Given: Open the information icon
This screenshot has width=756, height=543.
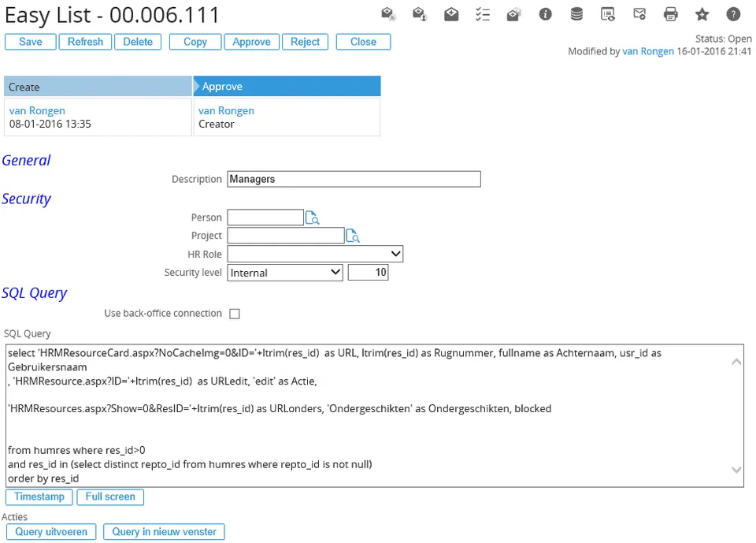Looking at the screenshot, I should coord(545,14).
